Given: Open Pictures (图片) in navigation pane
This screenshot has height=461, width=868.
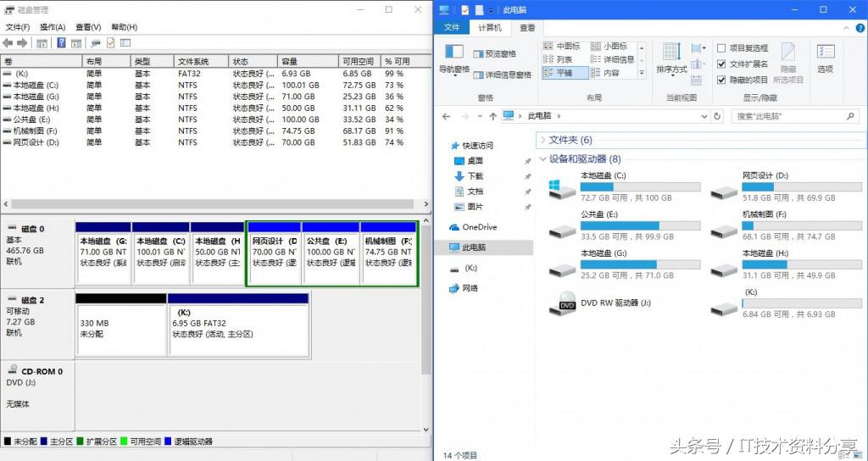Looking at the screenshot, I should point(469,207).
